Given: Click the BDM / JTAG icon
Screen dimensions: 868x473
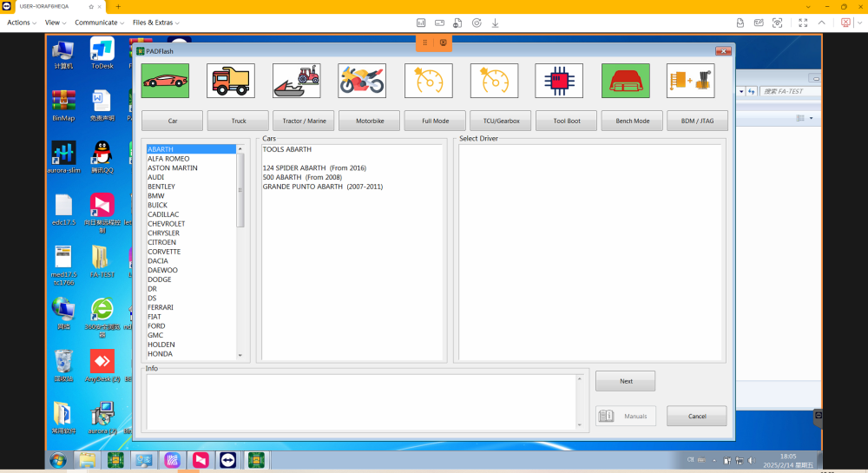Looking at the screenshot, I should tap(691, 81).
